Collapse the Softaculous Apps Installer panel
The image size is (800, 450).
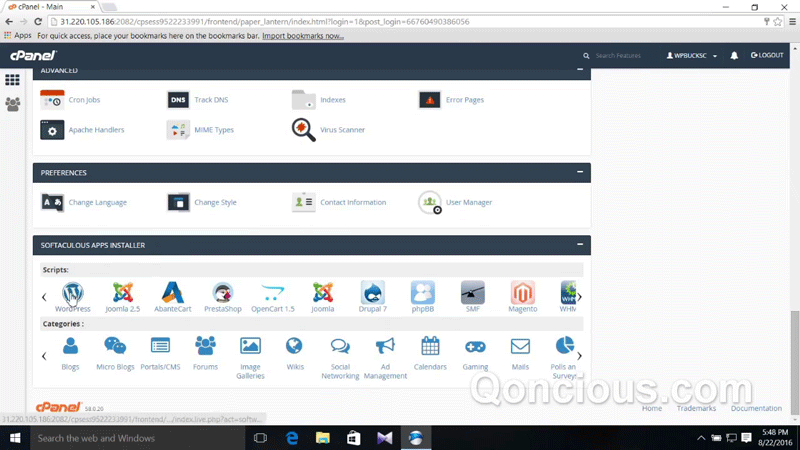pyautogui.click(x=580, y=244)
